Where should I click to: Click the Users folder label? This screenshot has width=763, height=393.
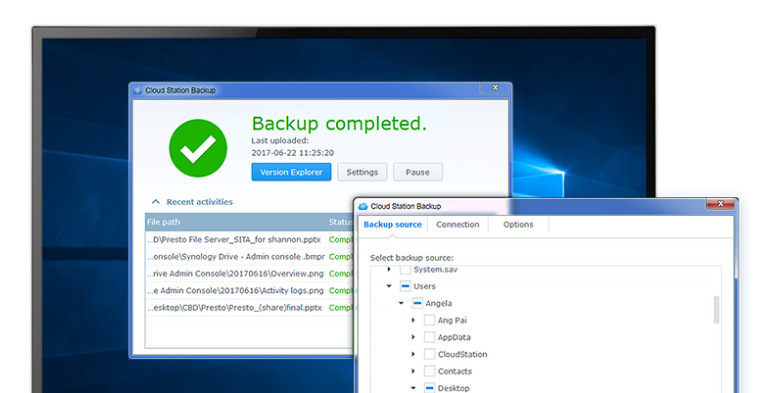pyautogui.click(x=424, y=286)
